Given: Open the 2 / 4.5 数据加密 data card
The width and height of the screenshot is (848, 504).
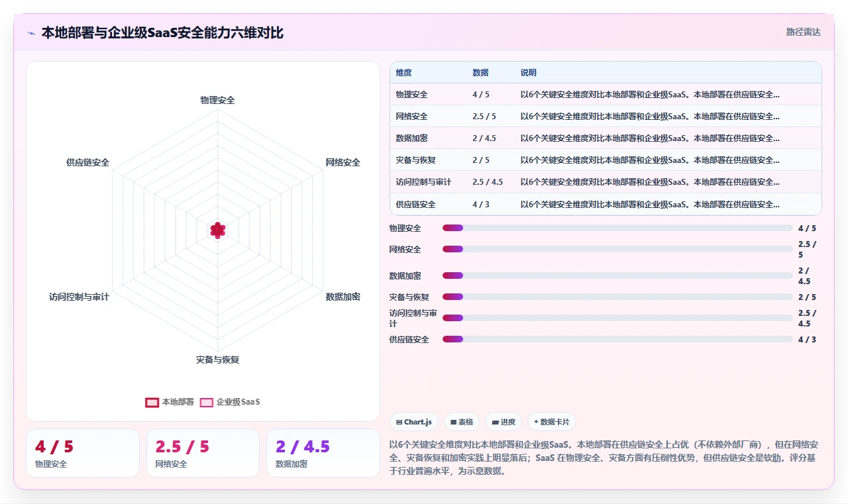Looking at the screenshot, I should point(323,453).
